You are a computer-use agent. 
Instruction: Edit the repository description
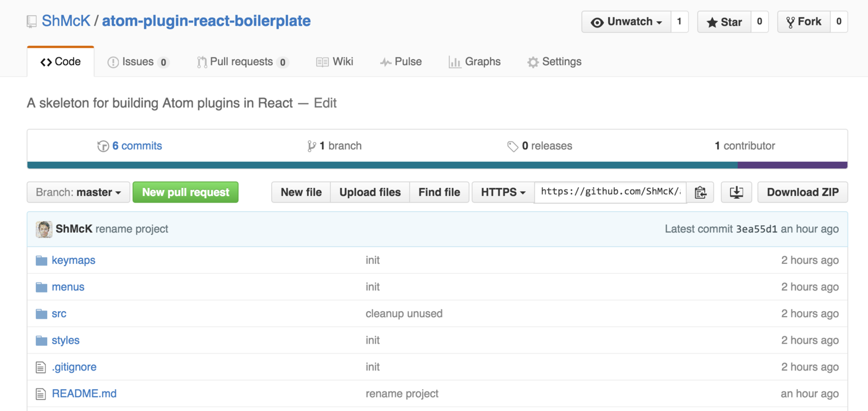tap(325, 103)
